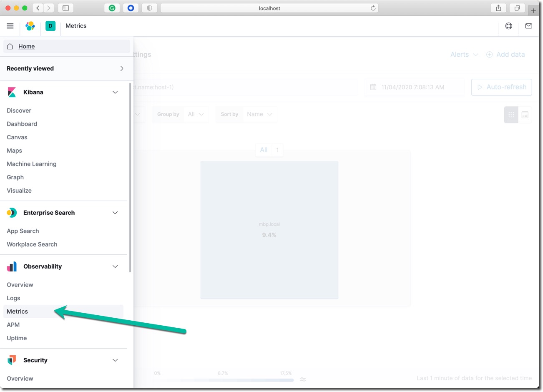Click the Auto-refresh button
This screenshot has width=543, height=392.
(x=501, y=87)
